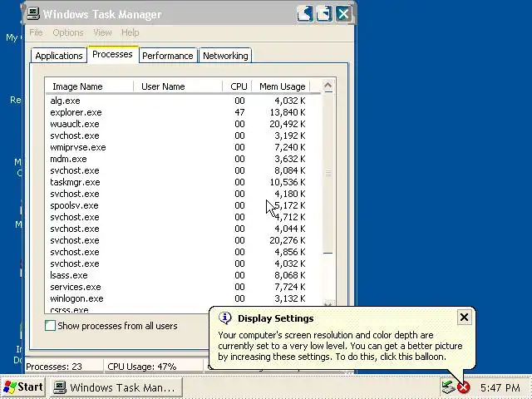Sort by User Name column header
The height and width of the screenshot is (399, 532).
pyautogui.click(x=178, y=86)
